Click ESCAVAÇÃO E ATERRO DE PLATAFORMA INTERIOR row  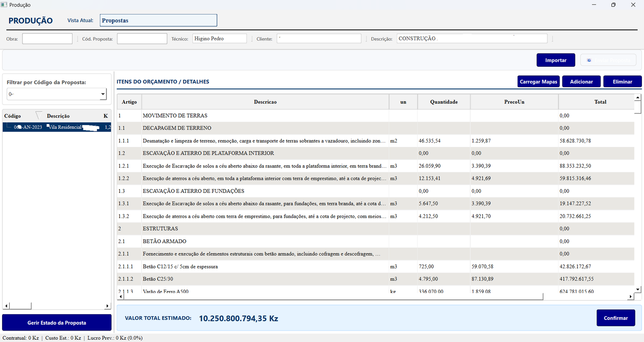point(376,153)
